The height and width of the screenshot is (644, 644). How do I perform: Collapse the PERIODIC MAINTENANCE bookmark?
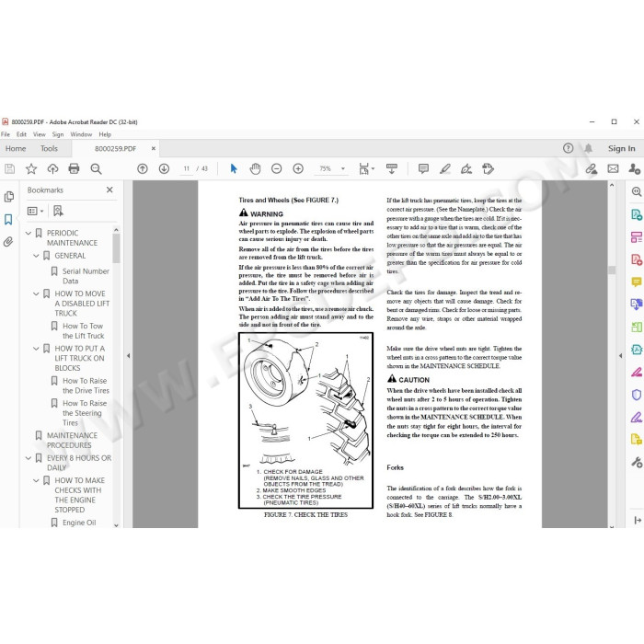tap(28, 234)
